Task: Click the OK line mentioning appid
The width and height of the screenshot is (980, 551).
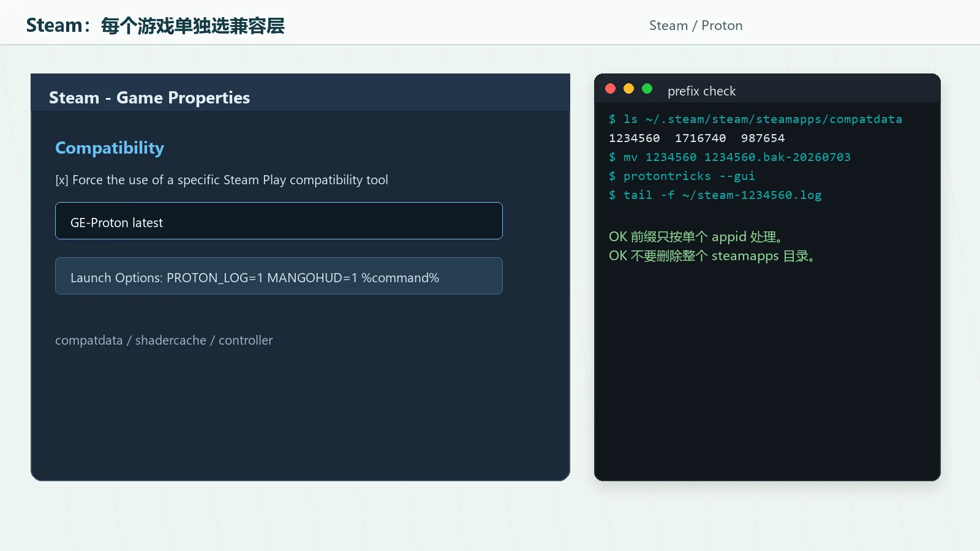Action: click(x=696, y=237)
